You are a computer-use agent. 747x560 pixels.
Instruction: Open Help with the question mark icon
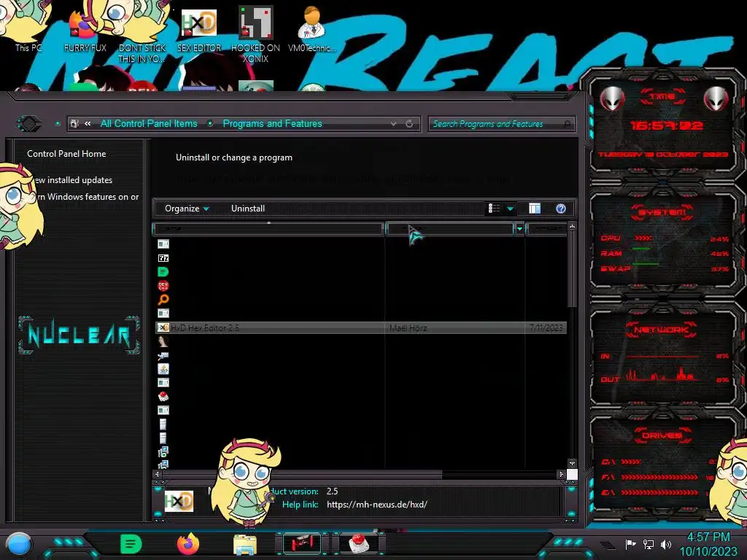pos(561,209)
